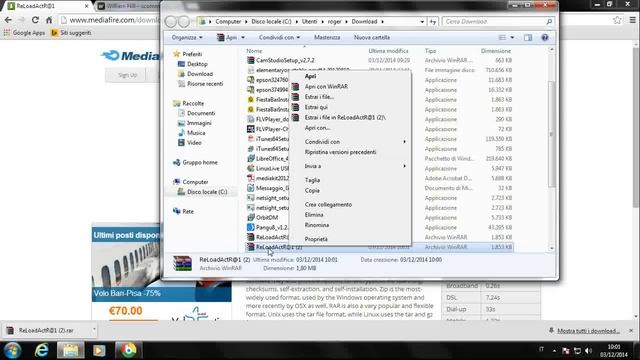Image resolution: width=640 pixels, height=360 pixels.
Task: Select the CamStudioSetup_v2.7.2 file
Action: [x=285, y=60]
